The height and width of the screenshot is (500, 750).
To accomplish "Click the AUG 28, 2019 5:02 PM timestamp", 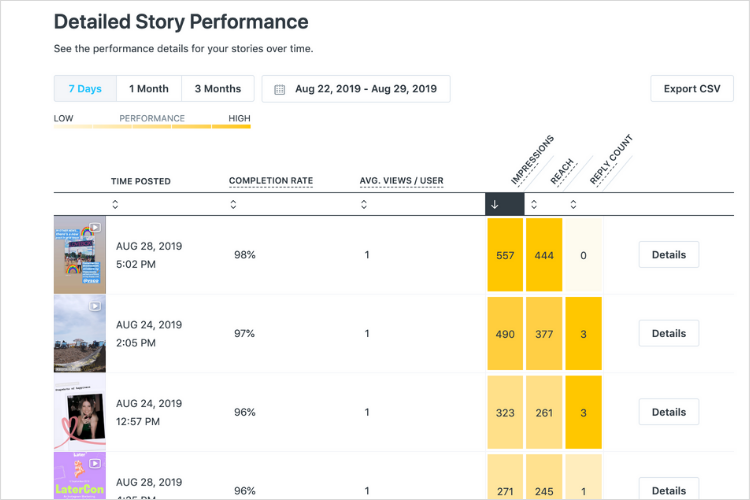I will pos(149,255).
